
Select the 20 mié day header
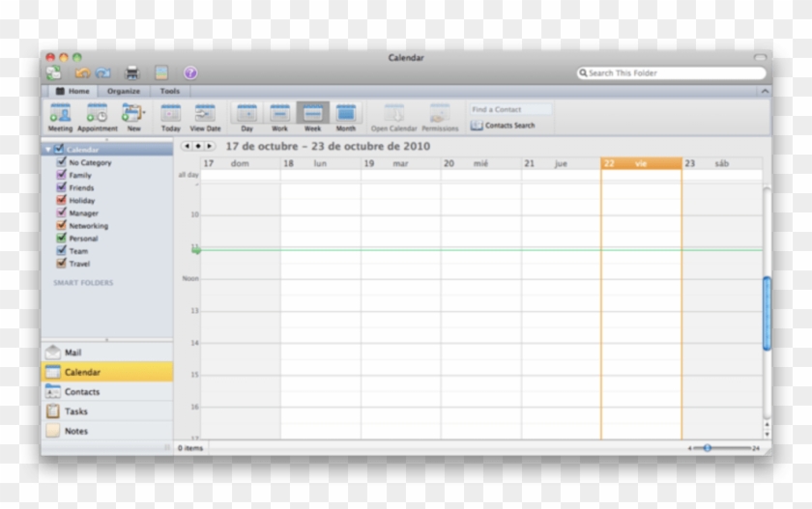[x=481, y=163]
